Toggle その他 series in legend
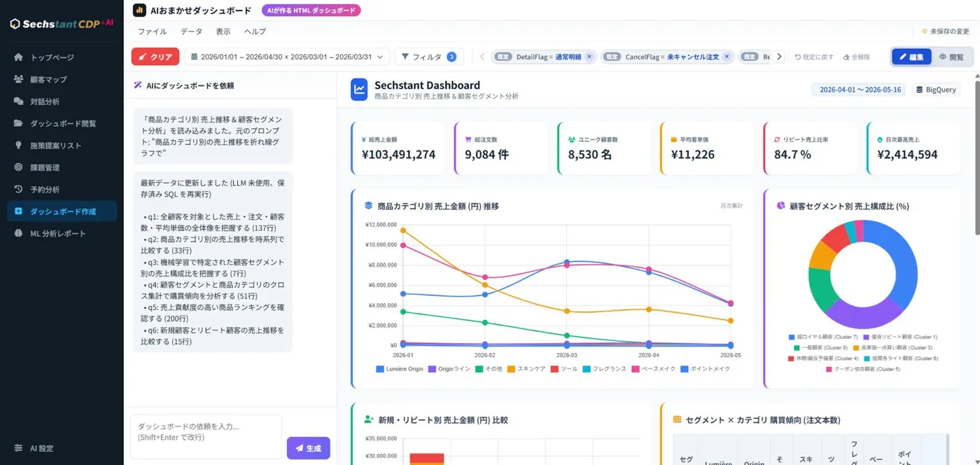This screenshot has height=465, width=980. coord(489,368)
